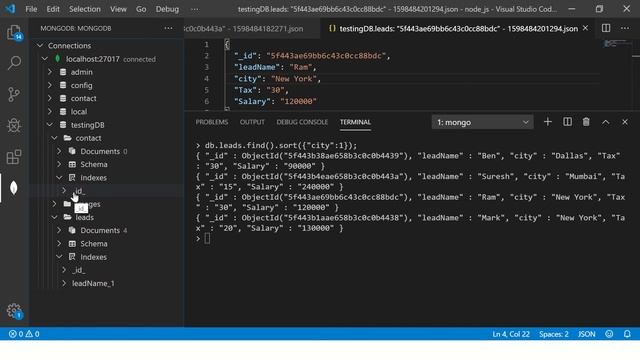This screenshot has width=640, height=360.
Task: Split the editor right
Action: pos(606,28)
